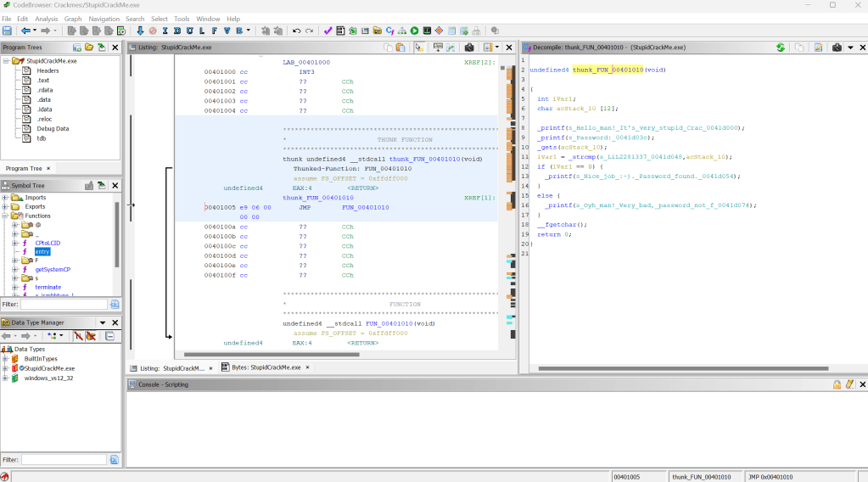868x482 pixels.
Task: Open the Navigation menu
Action: click(104, 19)
